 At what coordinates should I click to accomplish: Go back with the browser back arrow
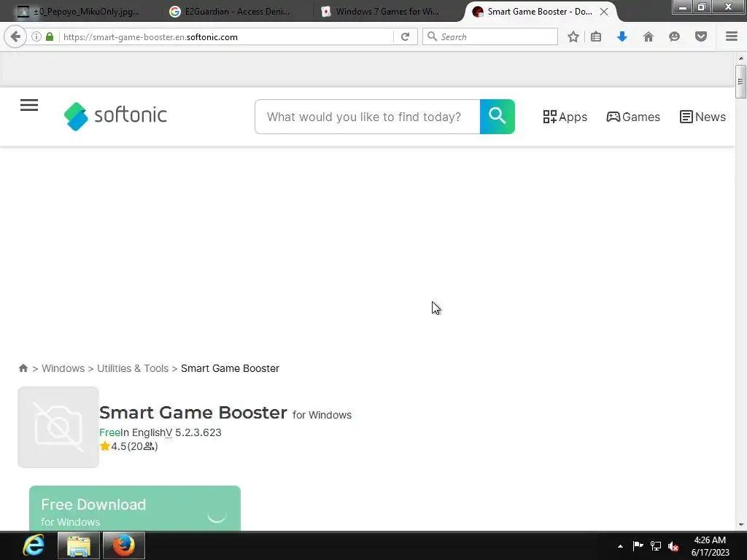[x=15, y=36]
